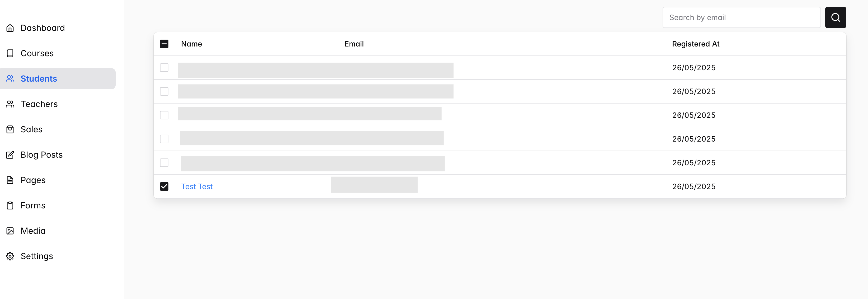Click the Name column header
Image resolution: width=868 pixels, height=299 pixels.
click(x=191, y=44)
